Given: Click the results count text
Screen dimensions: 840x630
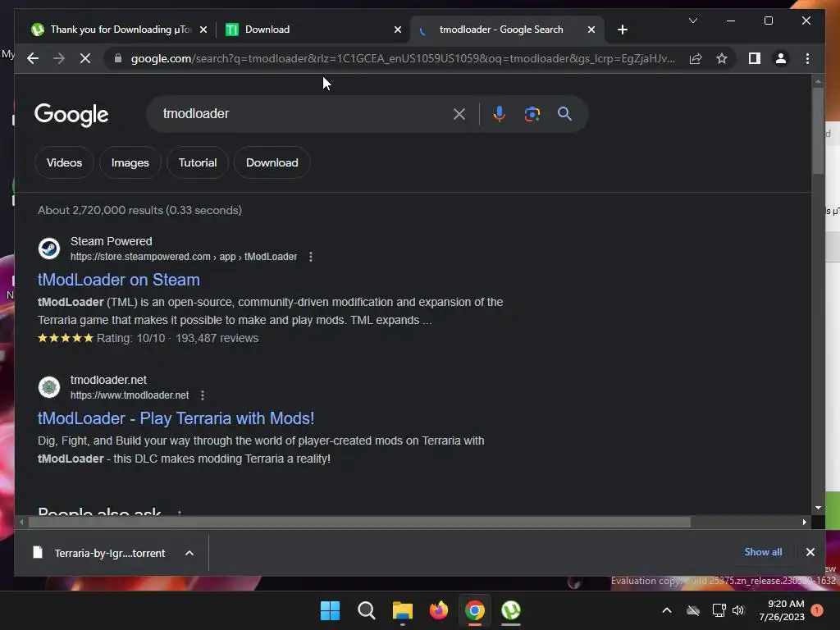Looking at the screenshot, I should (139, 210).
